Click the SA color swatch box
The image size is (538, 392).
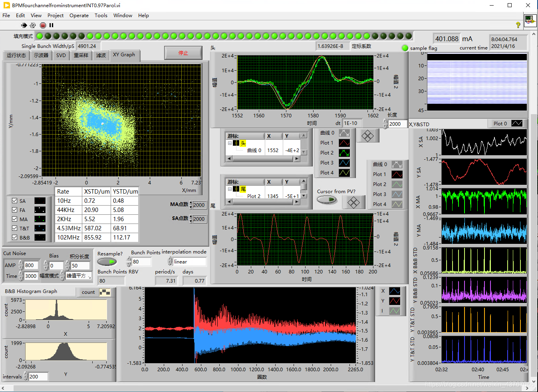click(40, 201)
